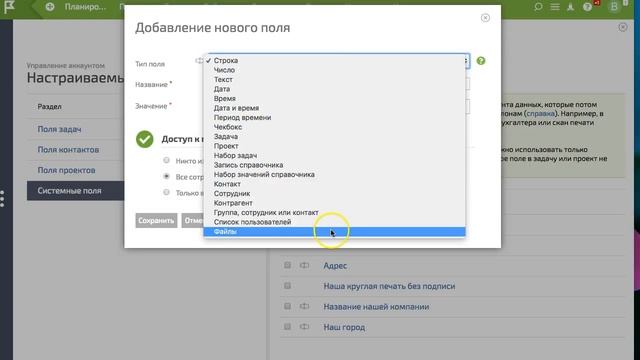Choose Набор задач option
The height and width of the screenshot is (360, 640).
coord(334,156)
